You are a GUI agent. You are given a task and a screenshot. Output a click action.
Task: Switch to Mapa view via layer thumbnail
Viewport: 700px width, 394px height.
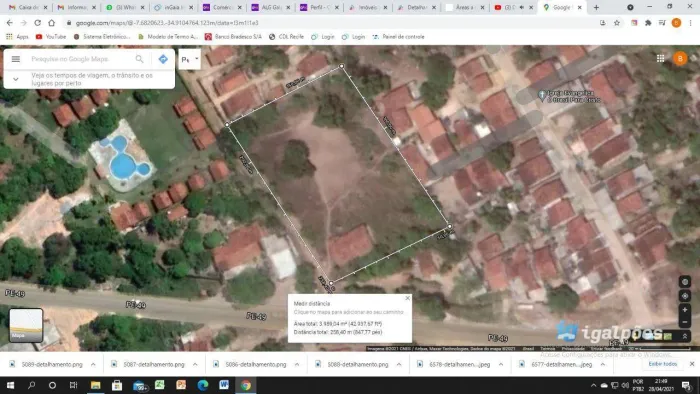pyautogui.click(x=26, y=325)
